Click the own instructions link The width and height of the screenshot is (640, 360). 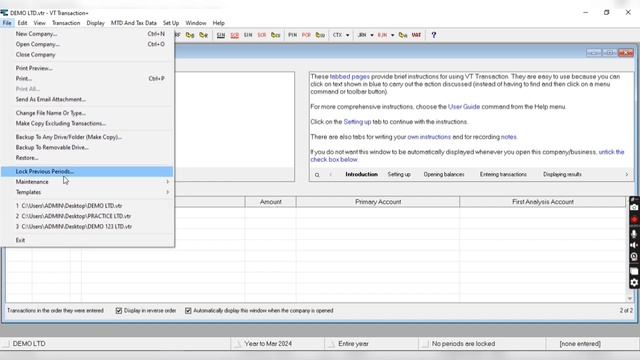pos(429,137)
